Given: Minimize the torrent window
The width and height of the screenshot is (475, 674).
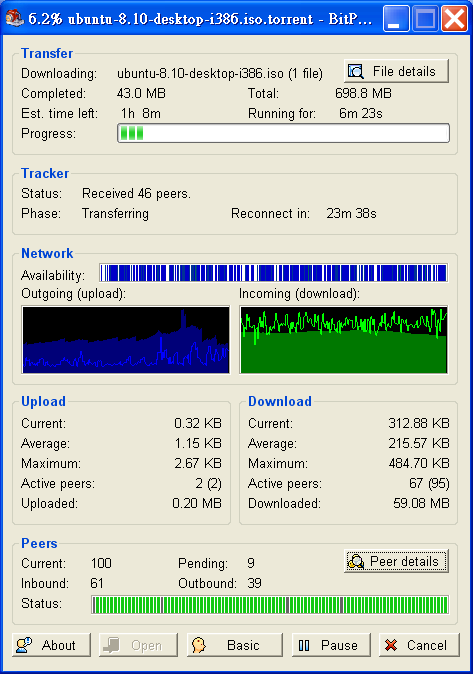Looking at the screenshot, I should (x=396, y=19).
